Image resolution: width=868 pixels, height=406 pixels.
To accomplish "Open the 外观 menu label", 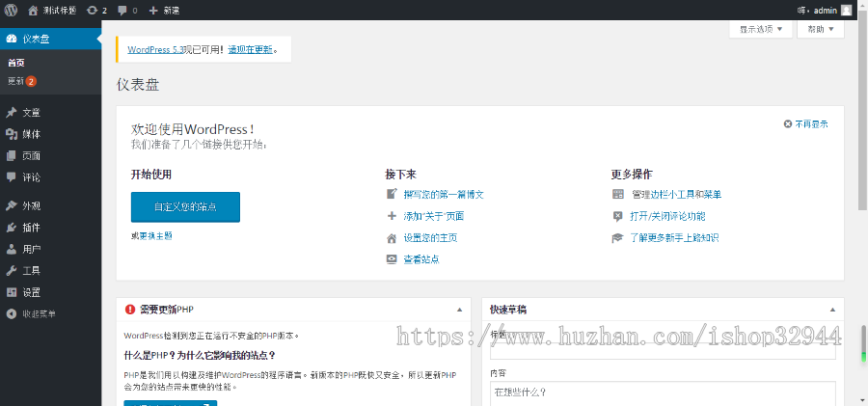I will point(32,206).
